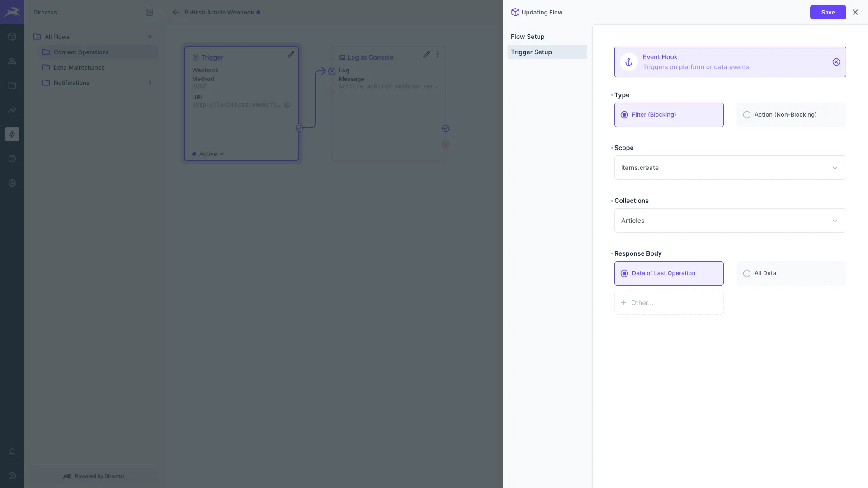Copy the webhook URL in Trigger card
This screenshot has width=868, height=488.
(288, 105)
